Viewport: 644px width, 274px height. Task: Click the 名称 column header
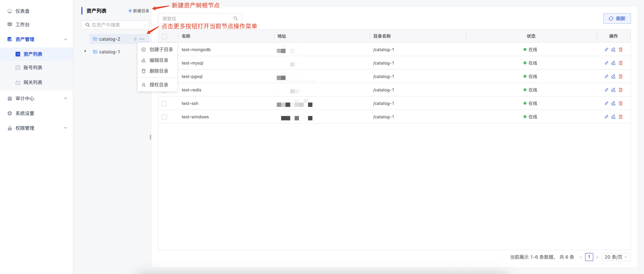186,36
